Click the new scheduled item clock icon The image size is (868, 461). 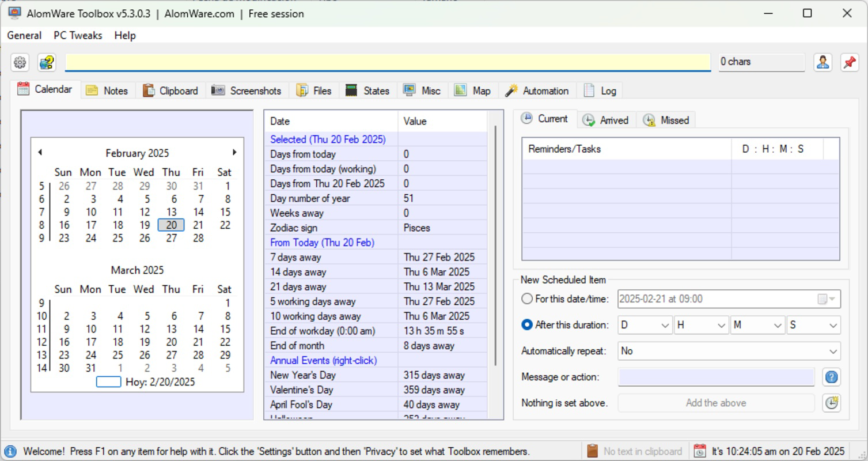pyautogui.click(x=831, y=403)
